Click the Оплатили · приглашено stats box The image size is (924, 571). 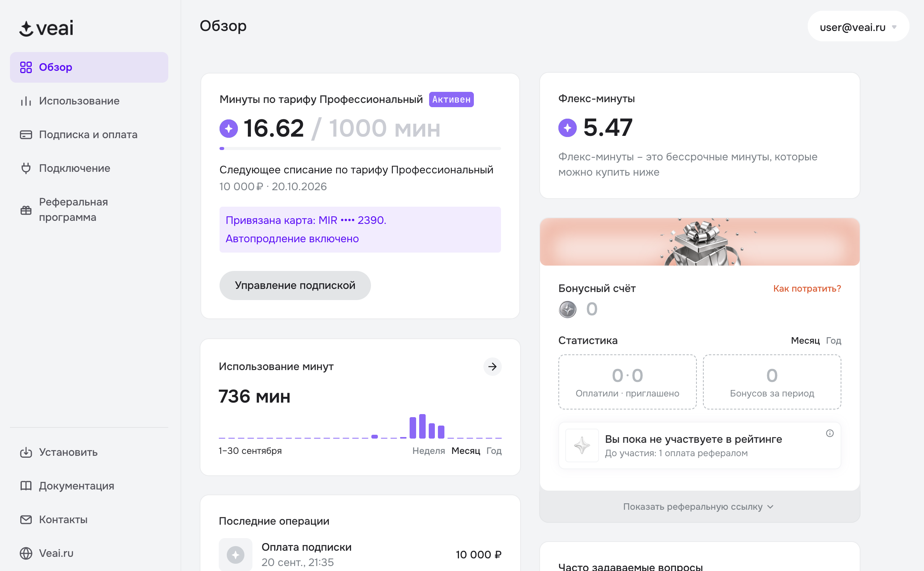coord(627,382)
